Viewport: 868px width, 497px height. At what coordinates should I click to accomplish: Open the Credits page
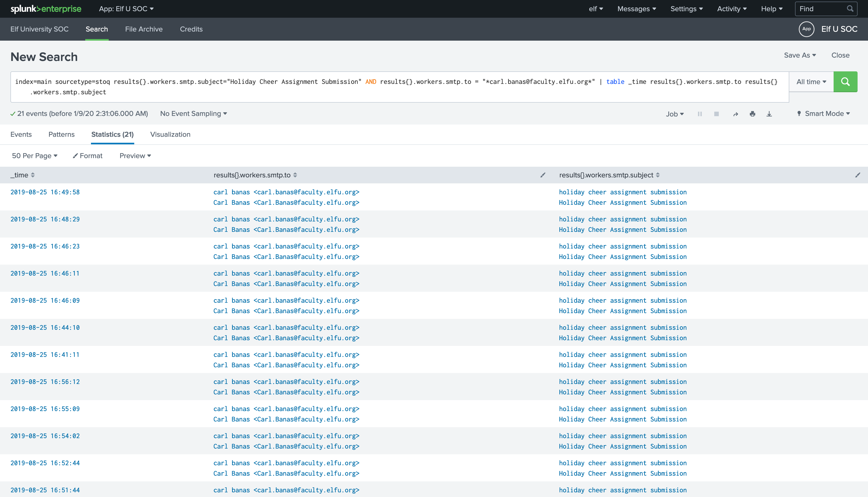(191, 29)
